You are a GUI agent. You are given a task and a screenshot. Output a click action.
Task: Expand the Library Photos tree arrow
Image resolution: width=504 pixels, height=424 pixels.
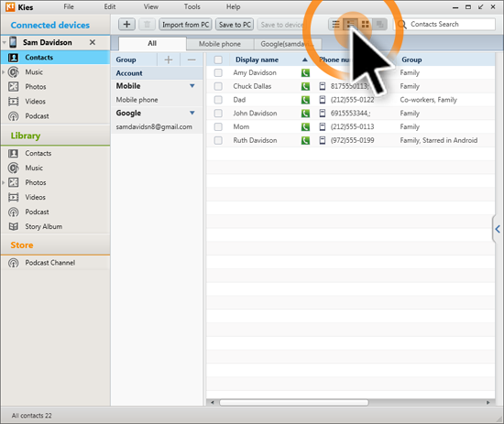pos(4,182)
